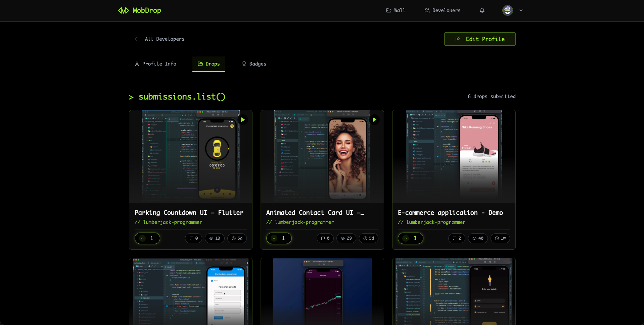
Task: Open Parking Countdown UI – Flutter title
Action: tap(189, 212)
